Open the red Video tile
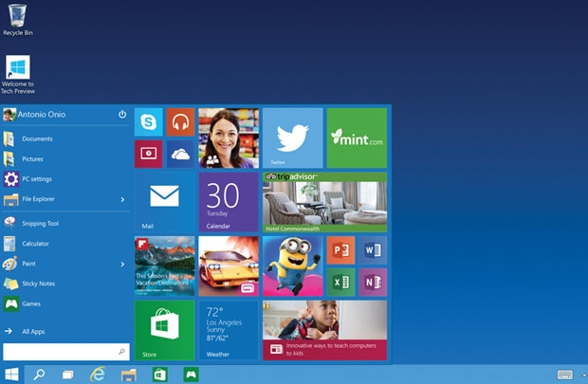 point(149,154)
